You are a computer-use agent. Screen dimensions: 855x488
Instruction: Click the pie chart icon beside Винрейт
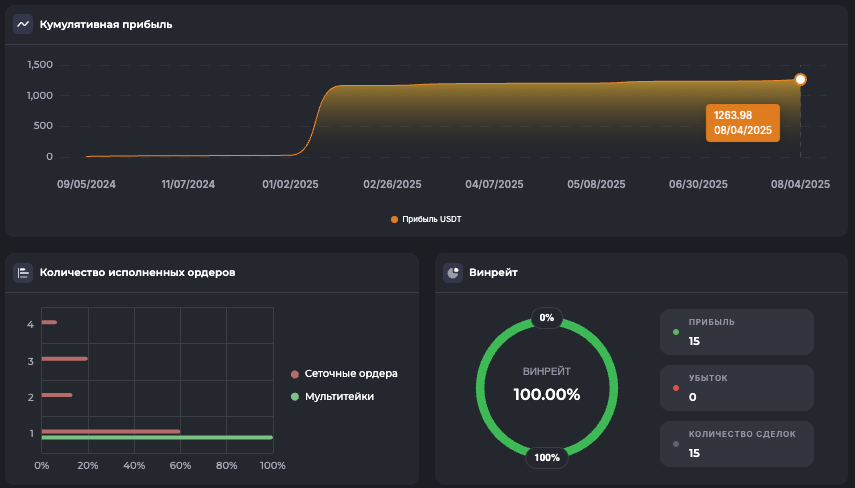tap(453, 272)
